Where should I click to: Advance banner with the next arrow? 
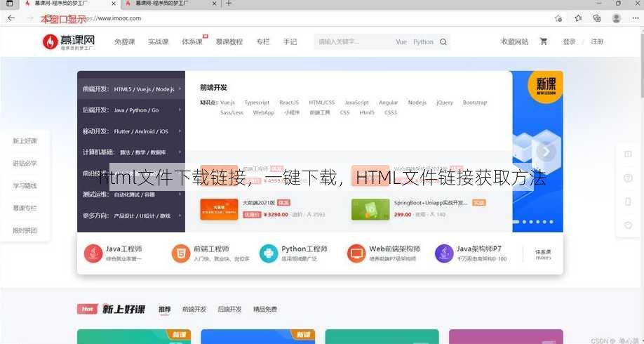[x=546, y=152]
